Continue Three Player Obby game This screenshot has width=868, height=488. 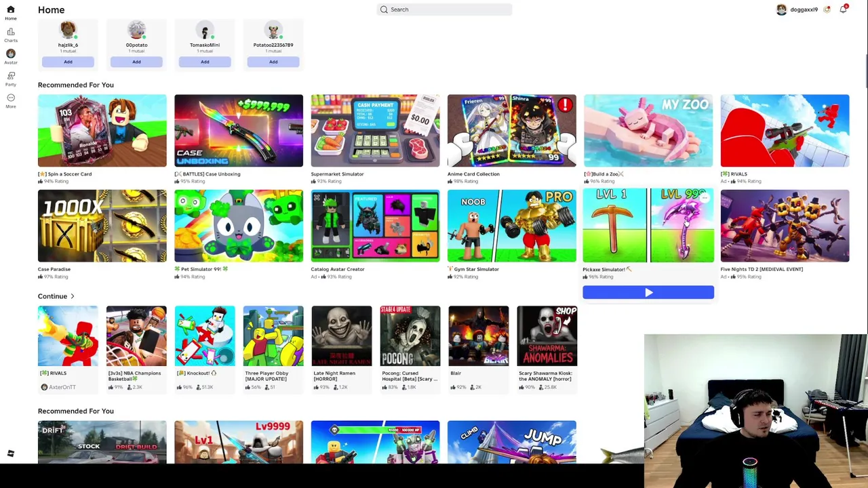[273, 336]
